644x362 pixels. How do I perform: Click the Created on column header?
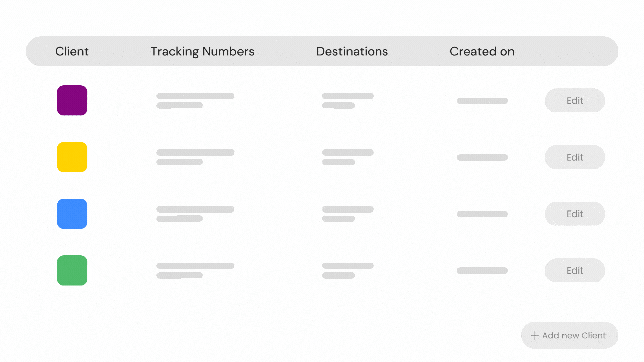point(482,51)
